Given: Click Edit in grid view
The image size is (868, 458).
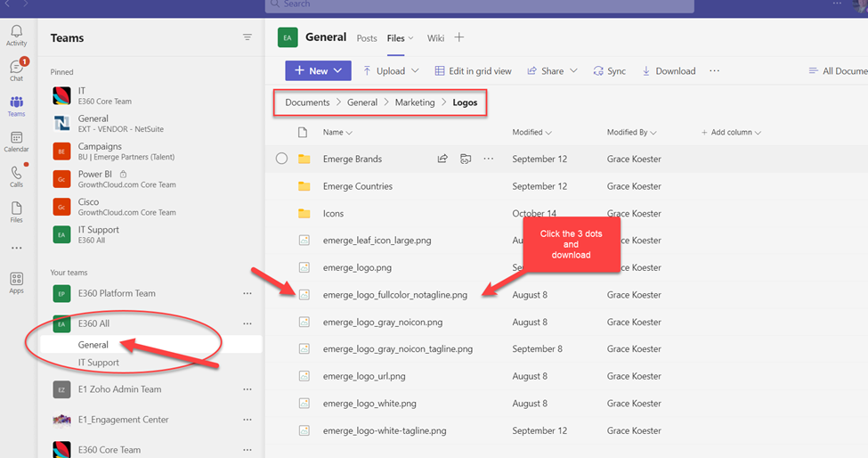Looking at the screenshot, I should pos(474,71).
